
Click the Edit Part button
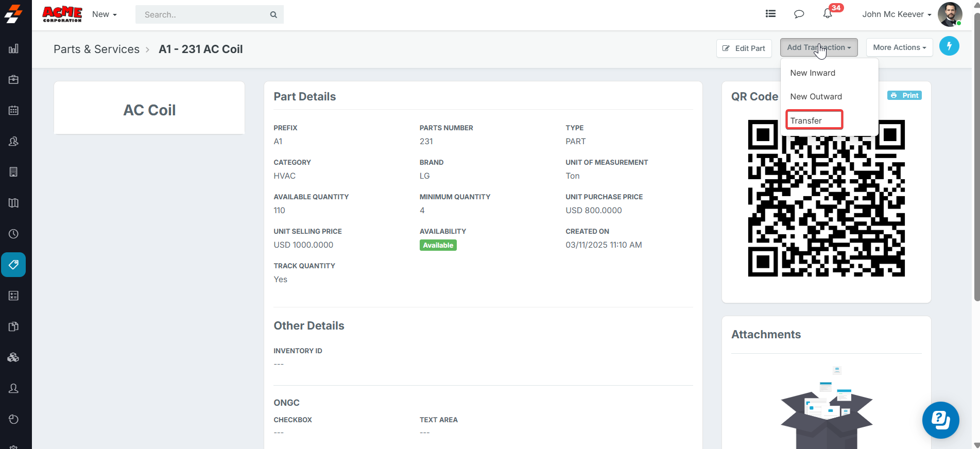pos(744,48)
